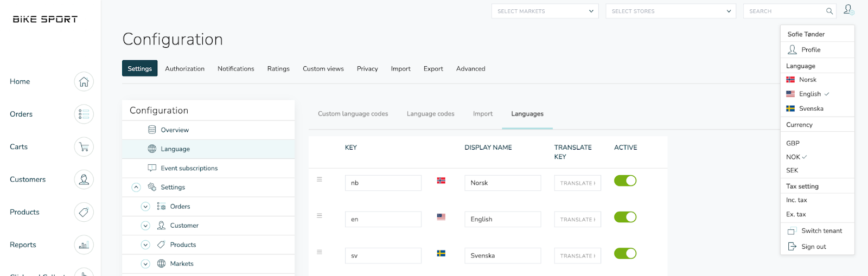Click the display name field Svenska
The image size is (868, 276).
[x=502, y=255]
